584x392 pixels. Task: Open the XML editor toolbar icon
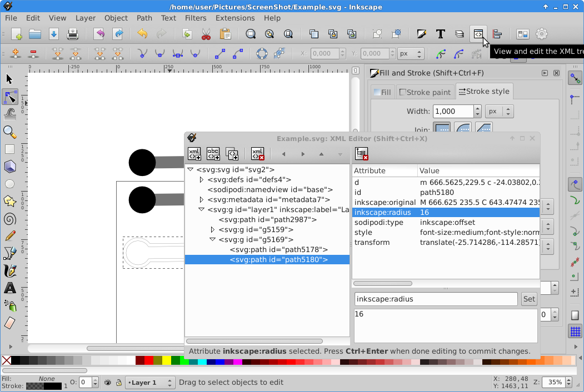(478, 34)
